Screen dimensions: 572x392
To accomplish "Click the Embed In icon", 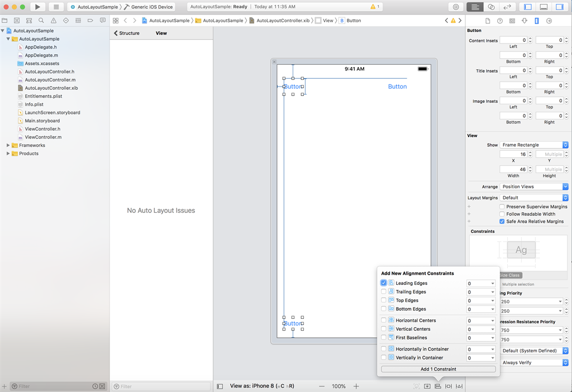I will click(427, 386).
